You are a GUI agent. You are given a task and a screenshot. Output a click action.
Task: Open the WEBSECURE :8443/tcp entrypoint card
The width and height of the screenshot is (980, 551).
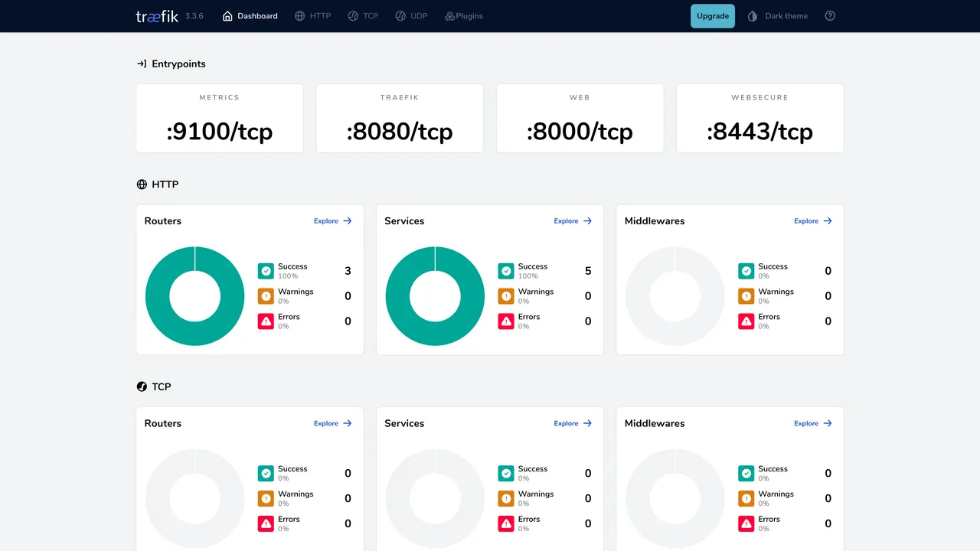point(759,119)
